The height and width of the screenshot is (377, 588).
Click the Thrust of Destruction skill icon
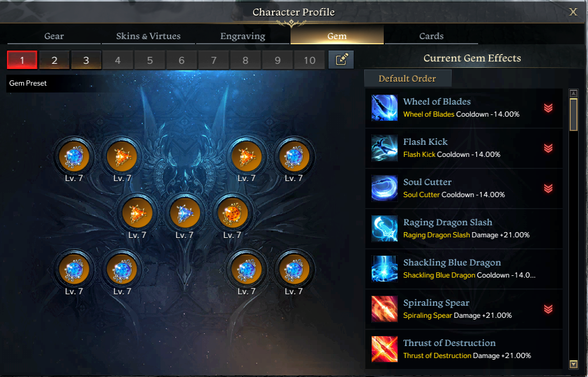click(x=384, y=349)
